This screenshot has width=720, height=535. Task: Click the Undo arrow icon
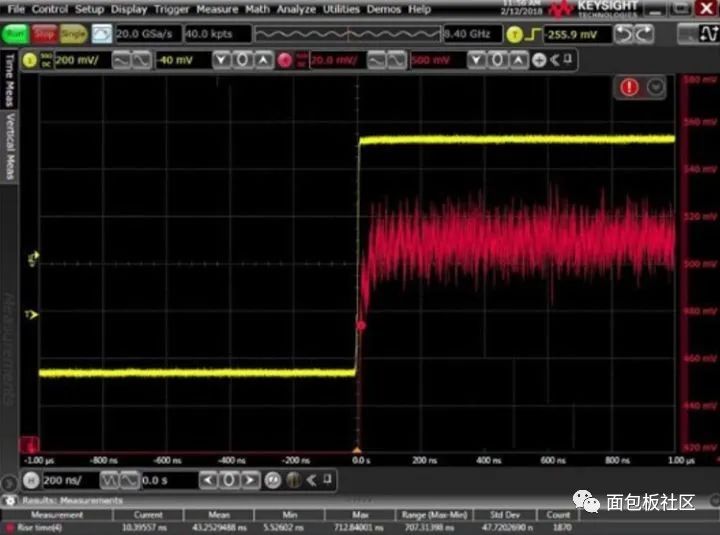pyautogui.click(x=624, y=34)
